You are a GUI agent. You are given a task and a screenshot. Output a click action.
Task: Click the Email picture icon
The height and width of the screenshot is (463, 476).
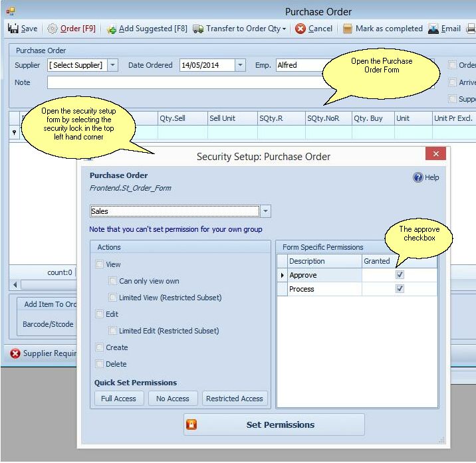pyautogui.click(x=433, y=29)
